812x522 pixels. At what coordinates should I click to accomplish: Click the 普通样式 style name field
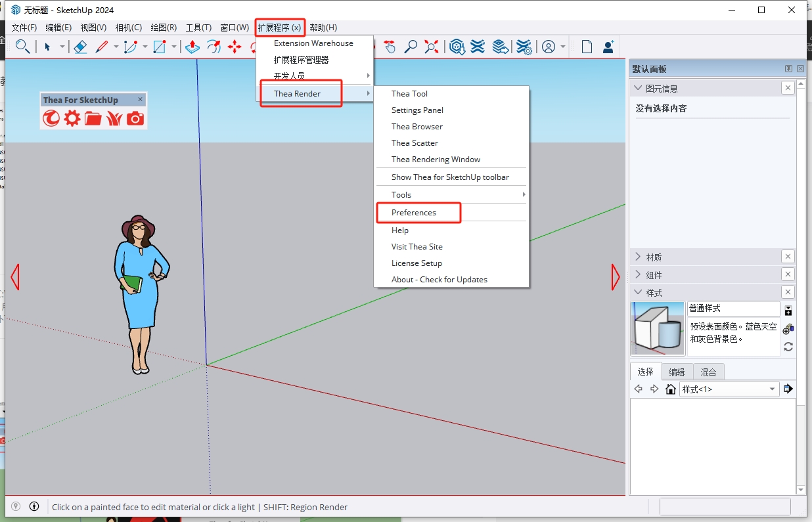[733, 309]
